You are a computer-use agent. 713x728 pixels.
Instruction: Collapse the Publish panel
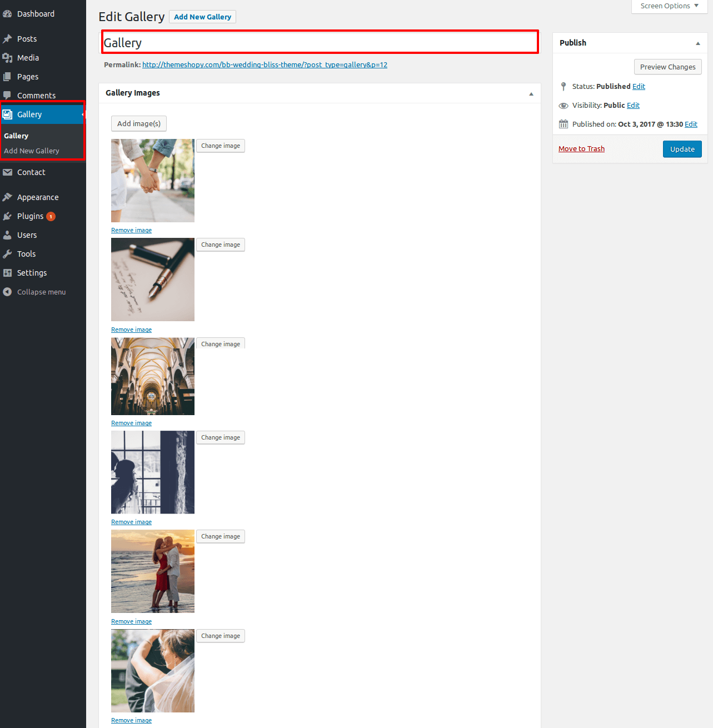pyautogui.click(x=697, y=43)
